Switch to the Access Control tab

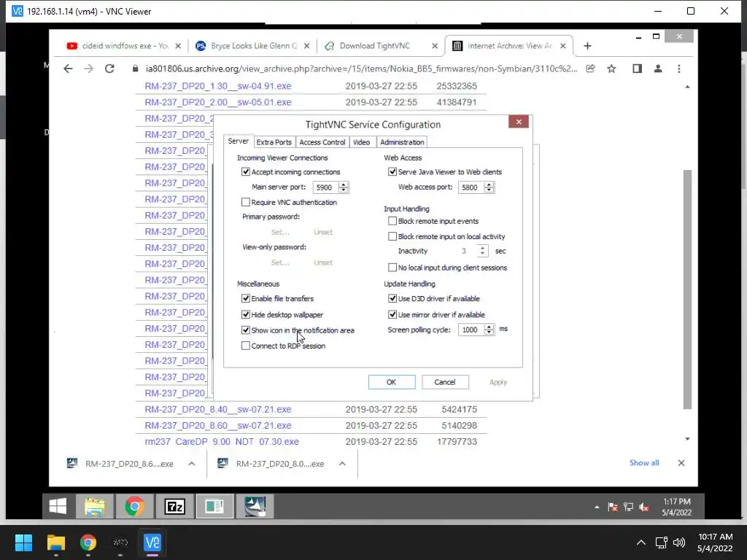point(322,142)
